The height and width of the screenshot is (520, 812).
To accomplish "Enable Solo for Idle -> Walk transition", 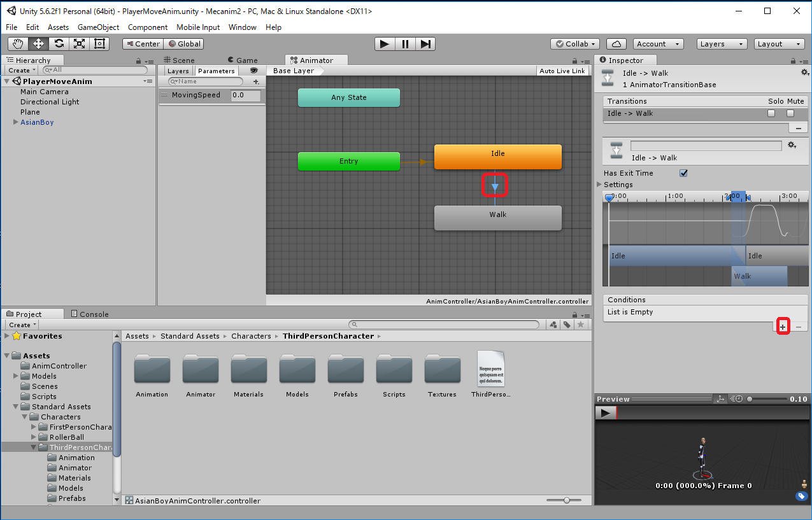I will (x=771, y=113).
